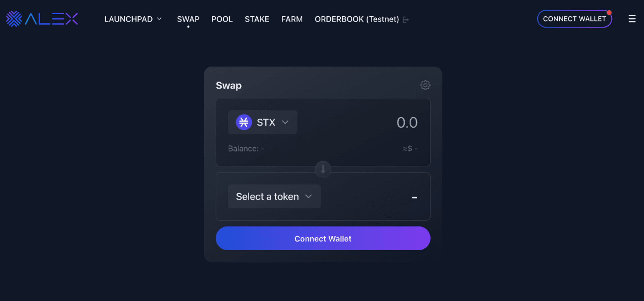The width and height of the screenshot is (644, 301).
Task: Click the STX token symbol logo
Action: (x=243, y=121)
